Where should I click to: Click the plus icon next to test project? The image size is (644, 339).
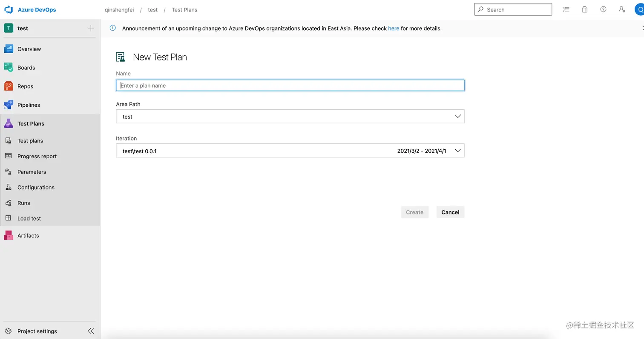tap(91, 28)
